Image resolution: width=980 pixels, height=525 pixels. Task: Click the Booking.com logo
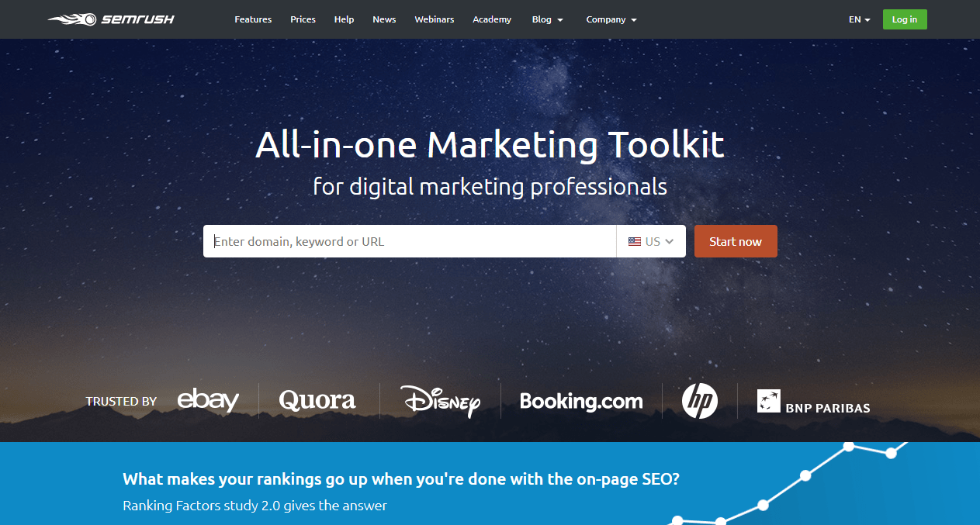581,401
